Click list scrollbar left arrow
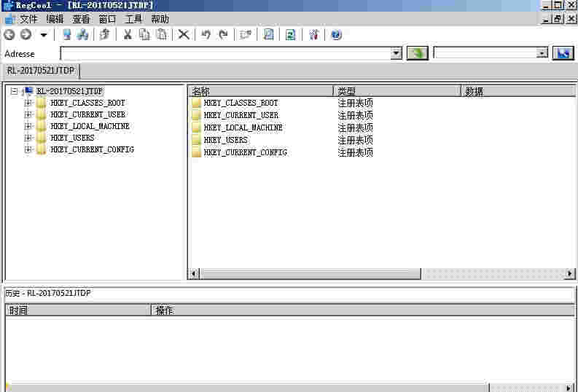 point(194,274)
